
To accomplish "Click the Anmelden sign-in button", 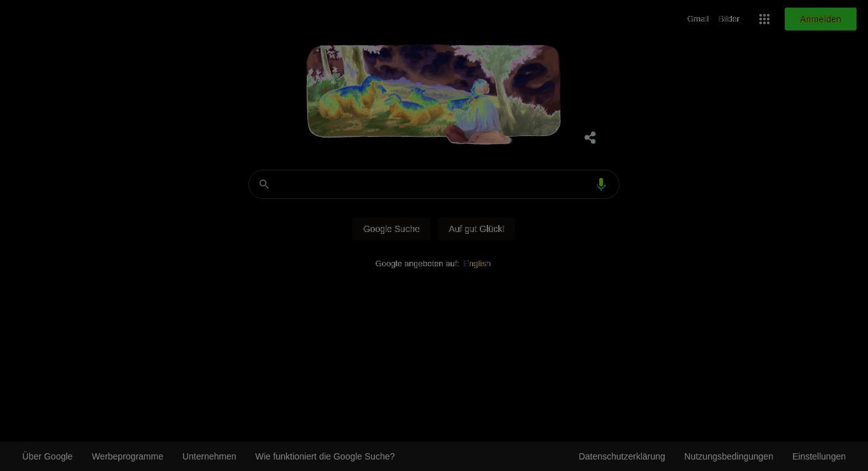I will [x=820, y=19].
